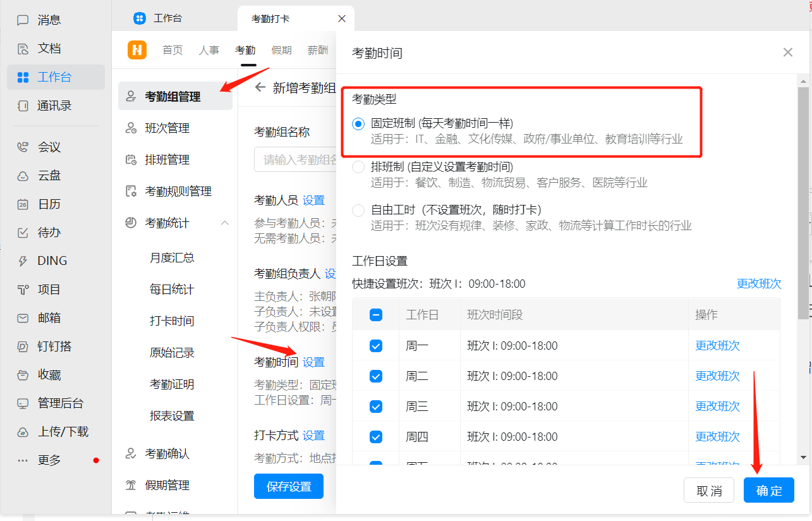812x521 pixels.
Task: Select the 固定班制 attendance type
Action: (358, 123)
